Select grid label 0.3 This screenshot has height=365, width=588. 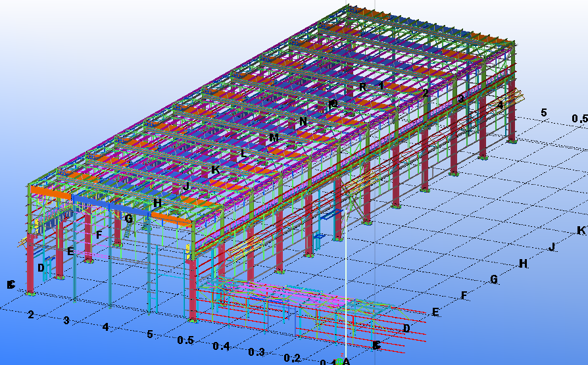257,353
